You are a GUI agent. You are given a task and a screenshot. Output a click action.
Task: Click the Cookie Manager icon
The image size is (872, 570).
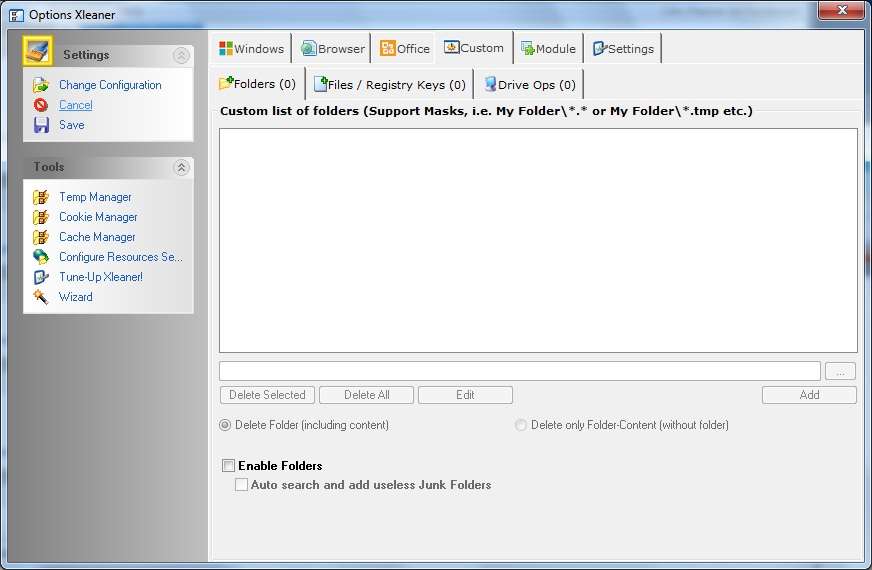point(41,217)
